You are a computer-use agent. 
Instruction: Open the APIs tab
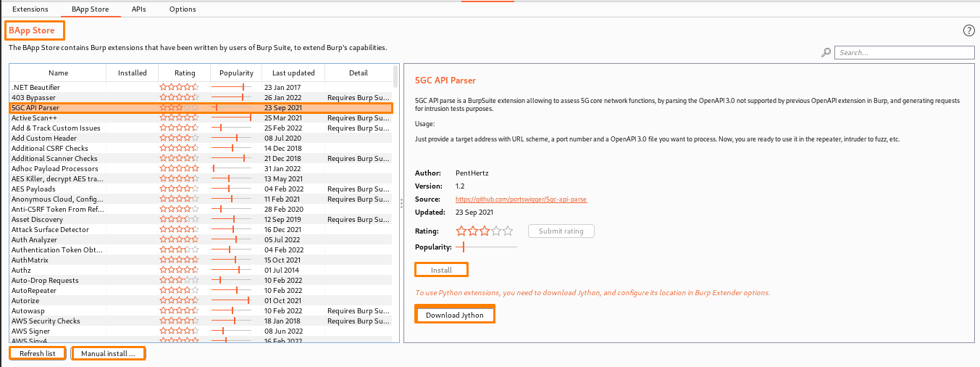pos(138,9)
